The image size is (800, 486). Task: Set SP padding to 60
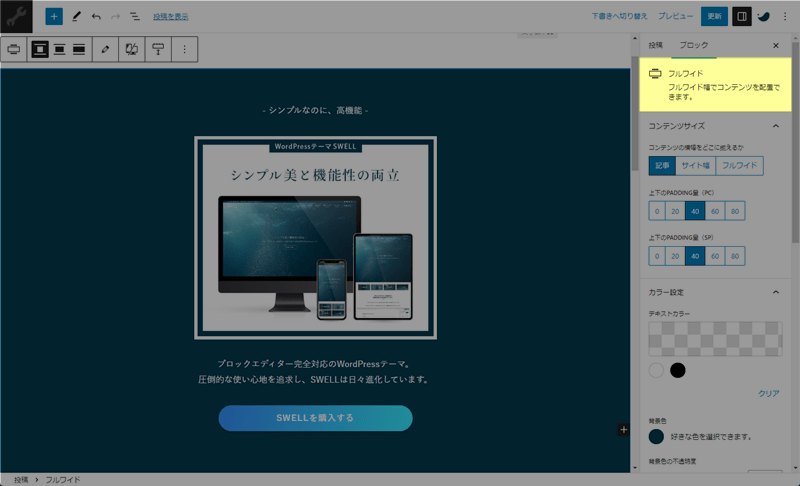pos(715,256)
